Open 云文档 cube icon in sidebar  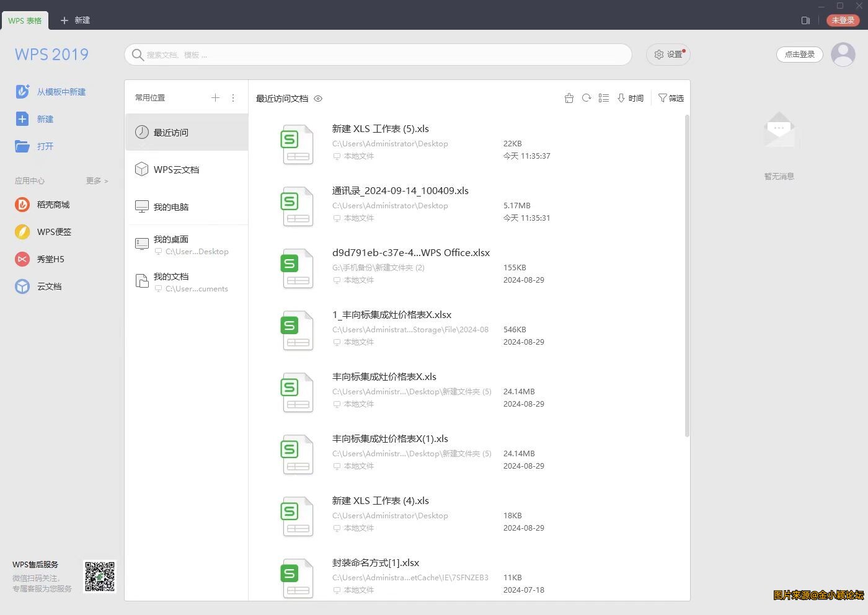point(22,286)
